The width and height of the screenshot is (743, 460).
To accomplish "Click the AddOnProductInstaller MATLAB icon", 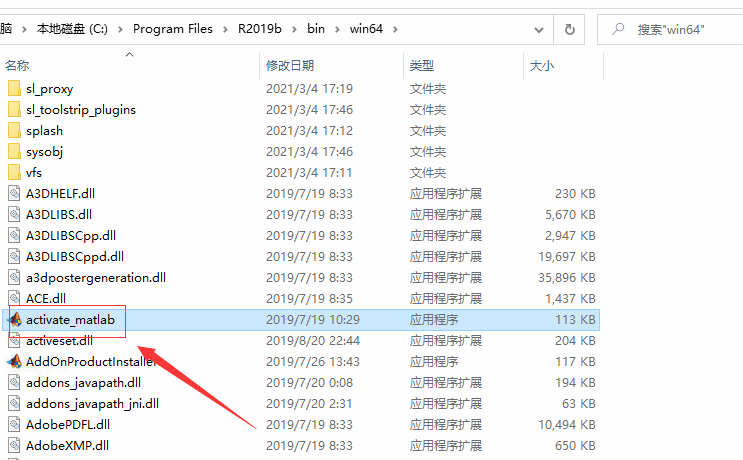I will [14, 361].
